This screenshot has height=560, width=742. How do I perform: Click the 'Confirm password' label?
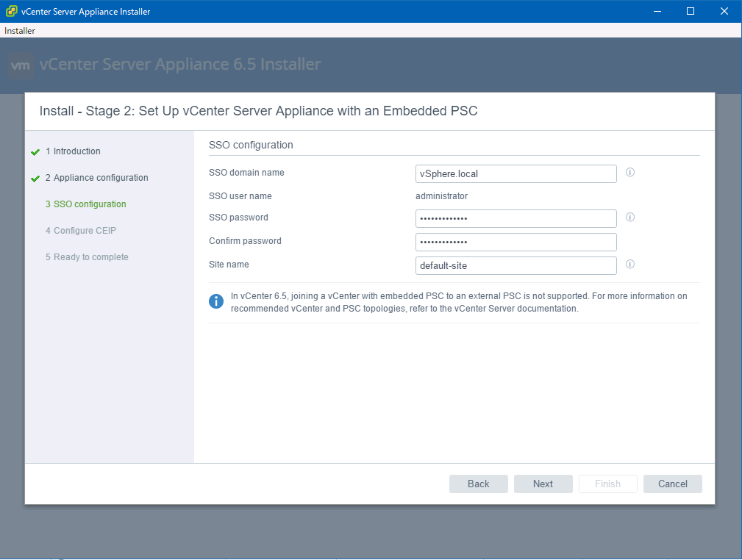(x=245, y=241)
